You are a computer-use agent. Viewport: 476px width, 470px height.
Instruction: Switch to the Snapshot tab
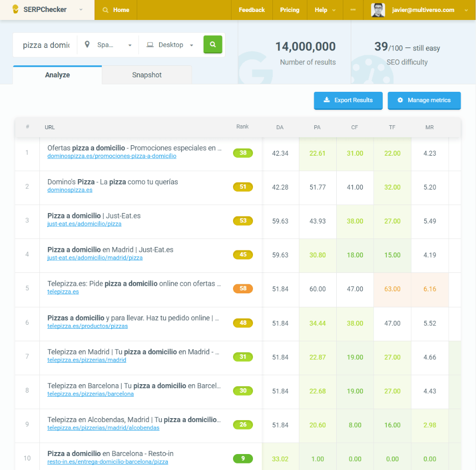[x=146, y=74]
